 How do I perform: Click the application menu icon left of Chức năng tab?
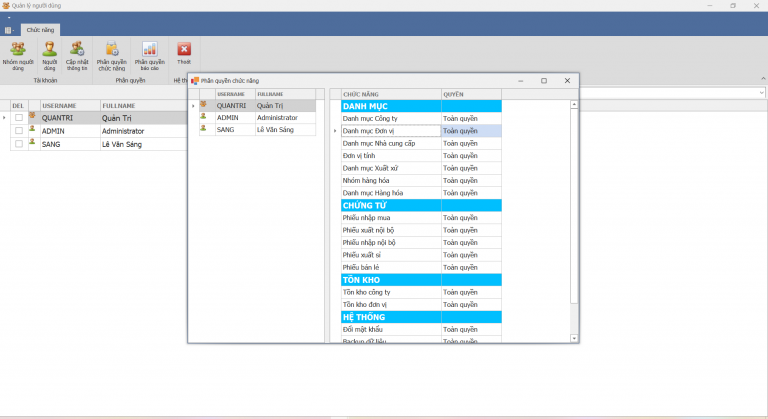pyautogui.click(x=9, y=30)
